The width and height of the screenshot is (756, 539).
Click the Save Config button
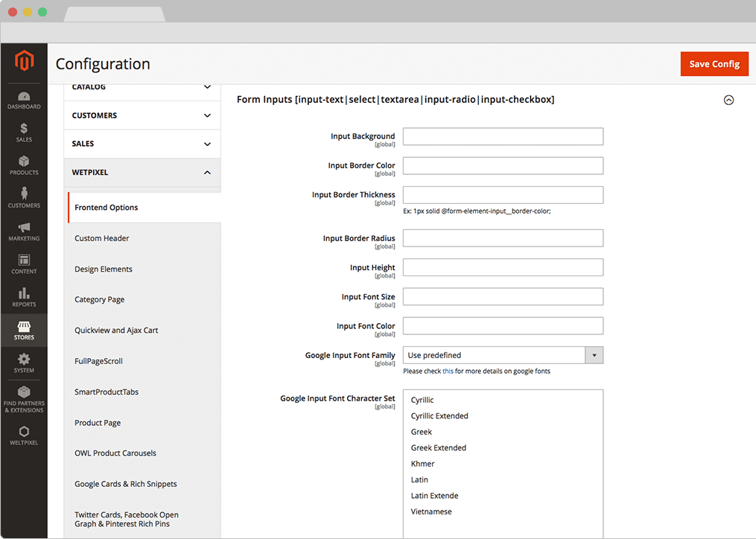click(x=714, y=64)
